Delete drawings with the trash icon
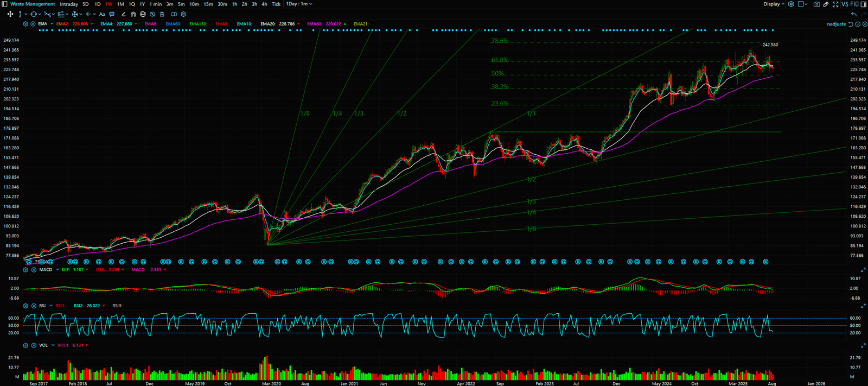Viewport: 868px width, 386px height. [x=162, y=14]
